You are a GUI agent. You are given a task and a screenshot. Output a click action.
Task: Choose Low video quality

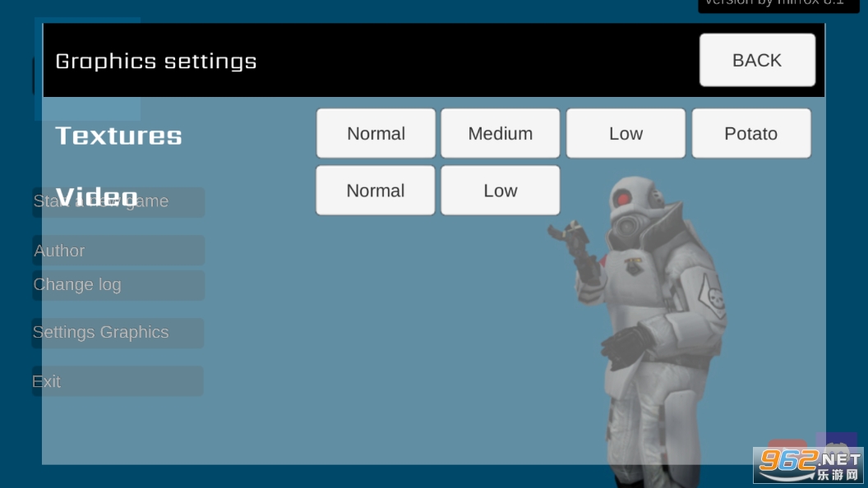(500, 191)
